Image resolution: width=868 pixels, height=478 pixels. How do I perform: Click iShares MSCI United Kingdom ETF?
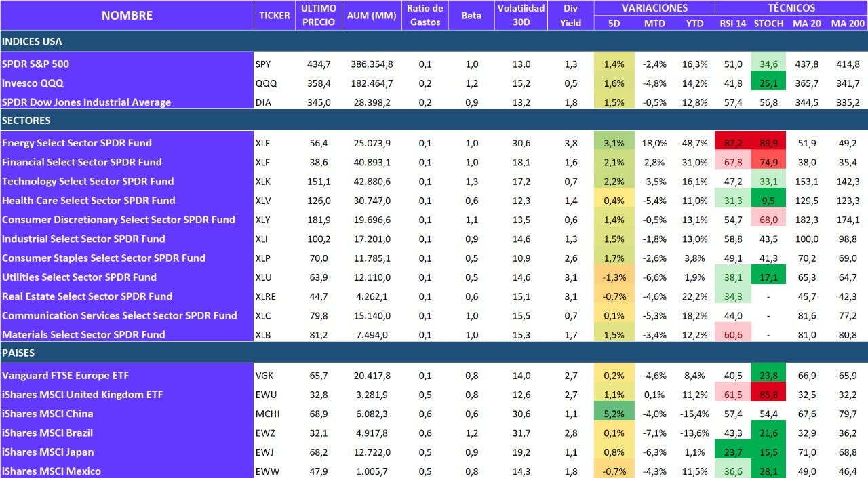tap(127, 394)
